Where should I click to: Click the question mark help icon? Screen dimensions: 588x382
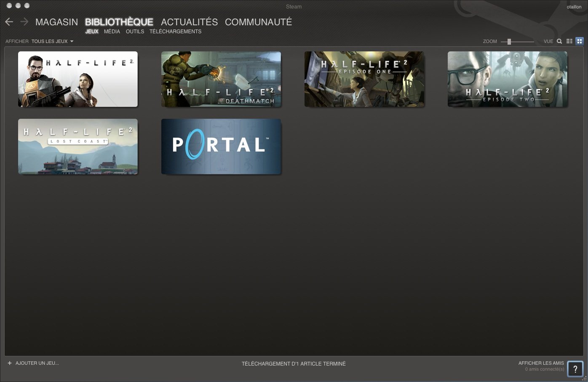click(x=575, y=369)
